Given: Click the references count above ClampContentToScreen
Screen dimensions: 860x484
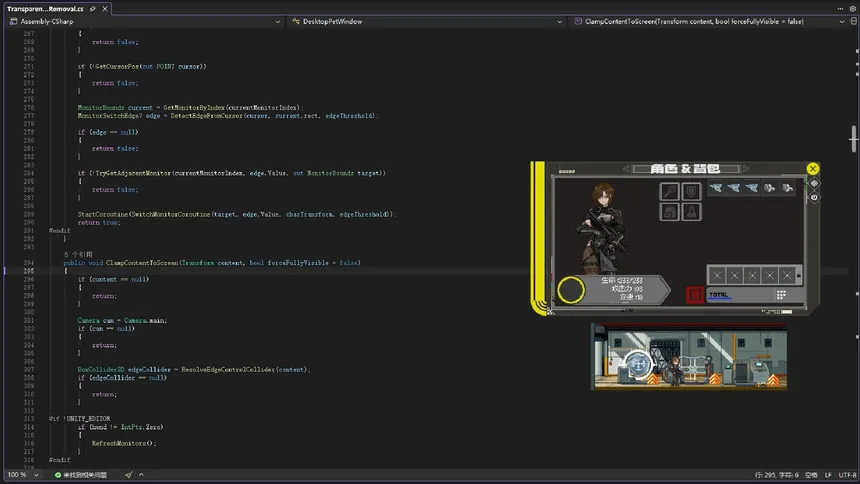Looking at the screenshot, I should (78, 255).
